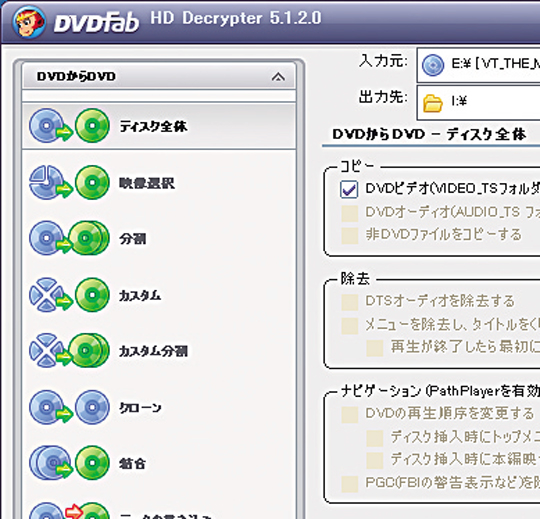Viewport: 540px width, 519px height.
Task: Collapse the DVDからDVD panel chevron
Action: coord(278,77)
